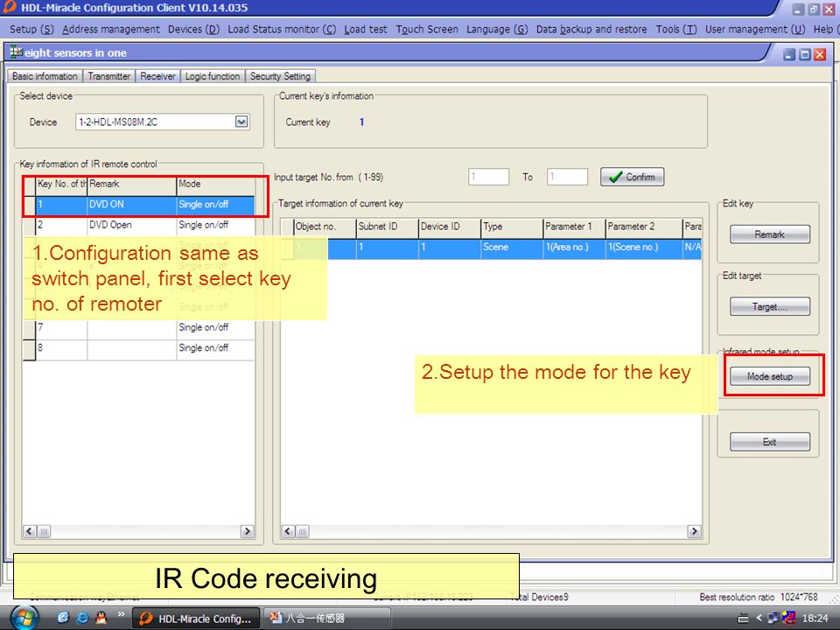The height and width of the screenshot is (630, 840).
Task: Click the Exit button
Action: (x=770, y=442)
